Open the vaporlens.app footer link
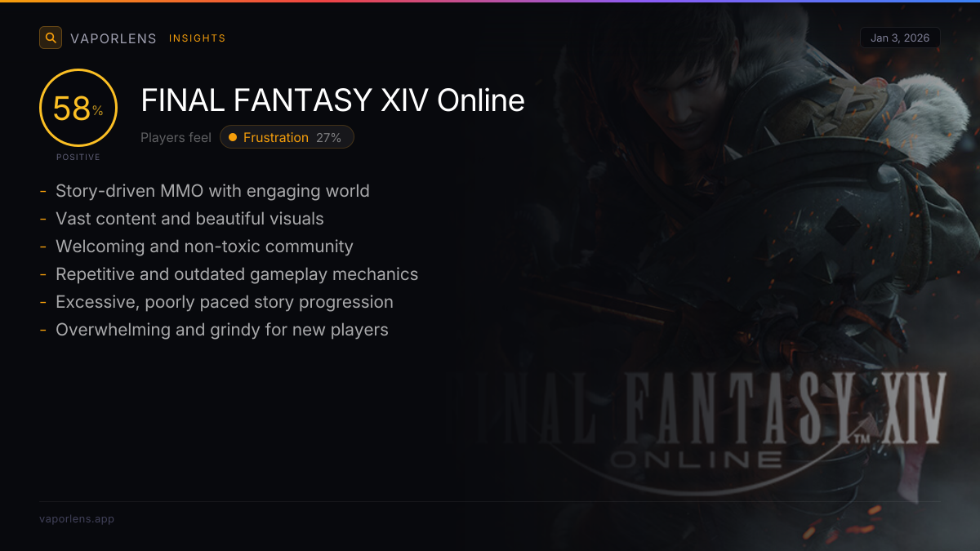This screenshot has width=980, height=551. coord(77,518)
